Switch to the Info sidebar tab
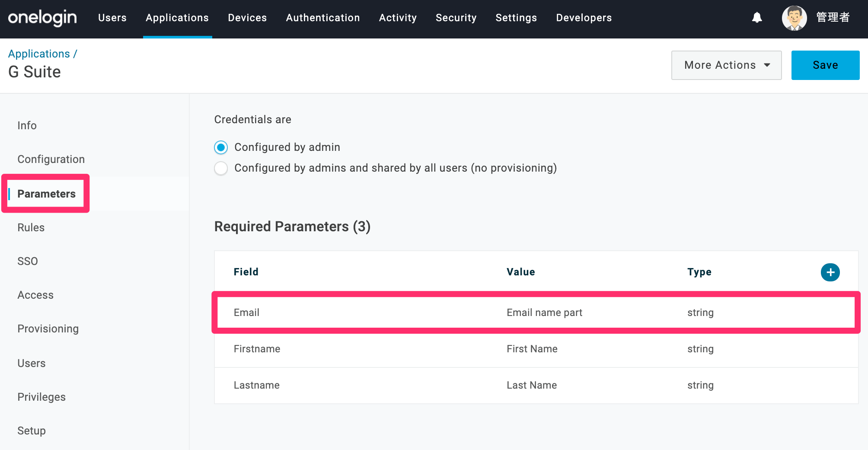 click(27, 125)
